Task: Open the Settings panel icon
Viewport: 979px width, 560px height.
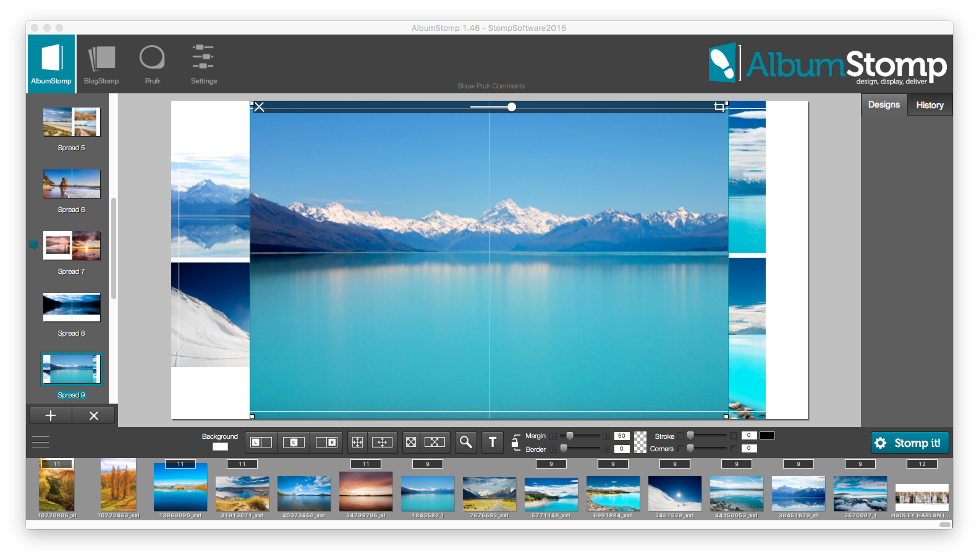Action: click(x=203, y=64)
